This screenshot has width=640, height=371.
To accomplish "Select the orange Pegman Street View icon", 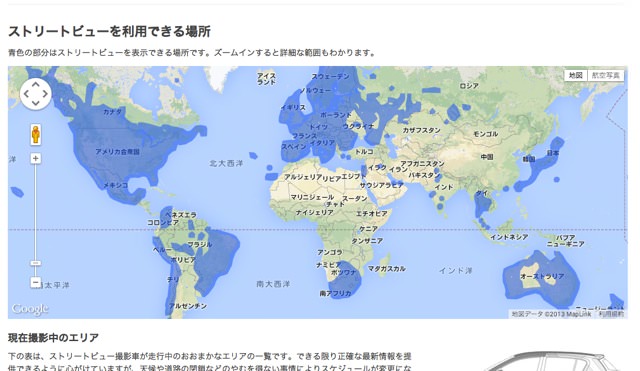I will pos(36,134).
